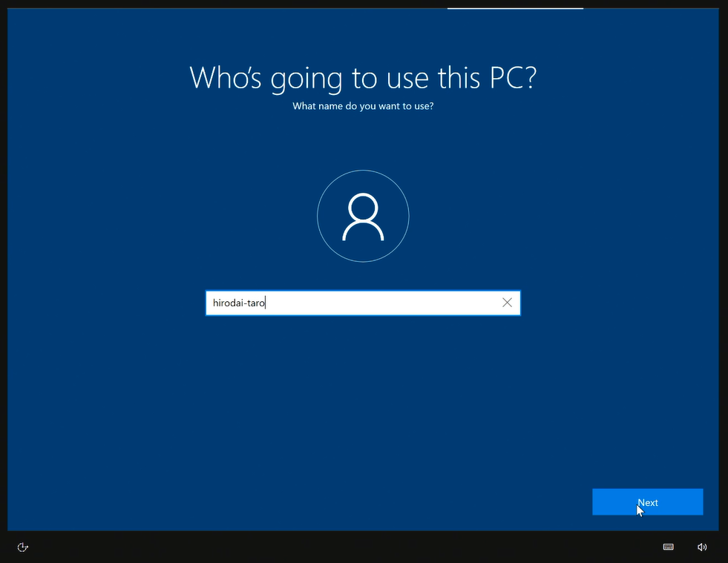Click the setup progress bar at top
Image resolution: width=728 pixels, height=563 pixels.
[x=515, y=9]
